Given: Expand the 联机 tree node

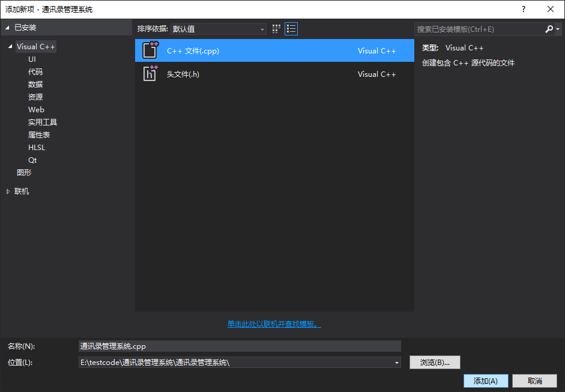Looking at the screenshot, I should point(8,191).
